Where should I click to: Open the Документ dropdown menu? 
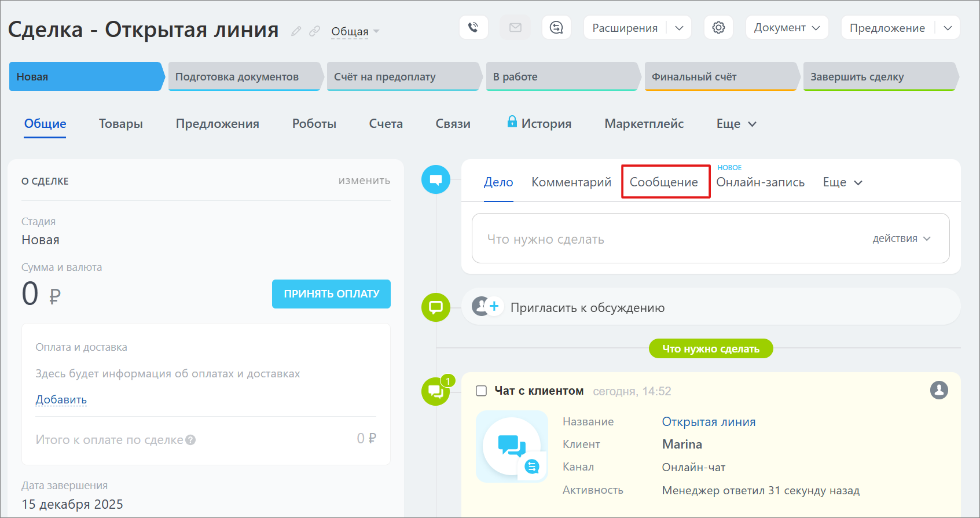[786, 28]
